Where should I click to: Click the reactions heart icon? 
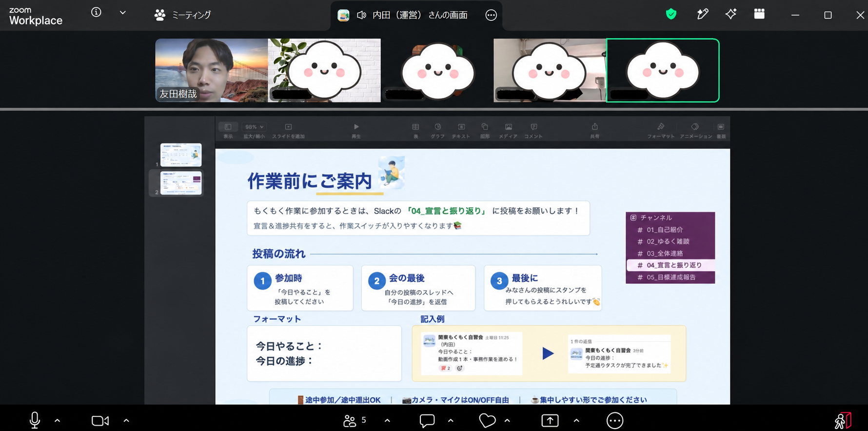(x=487, y=421)
